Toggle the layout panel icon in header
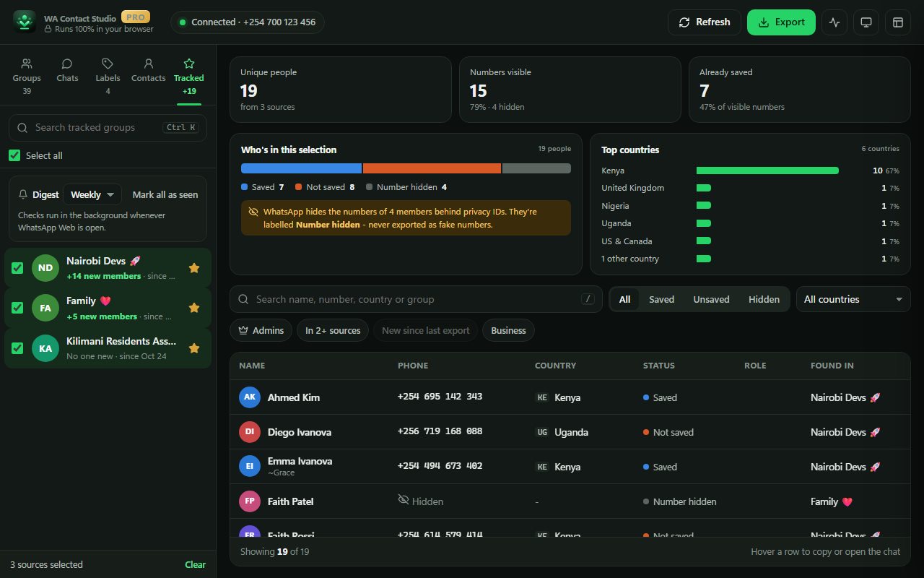 click(898, 22)
